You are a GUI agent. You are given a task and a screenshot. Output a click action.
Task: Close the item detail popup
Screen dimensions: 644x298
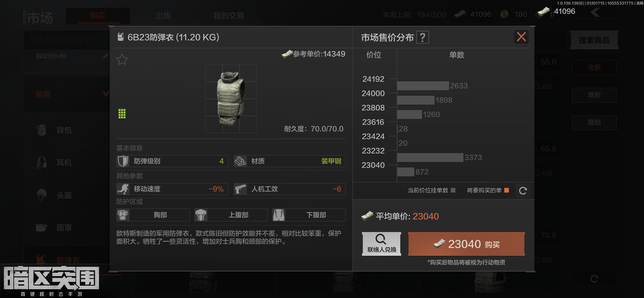pos(521,37)
